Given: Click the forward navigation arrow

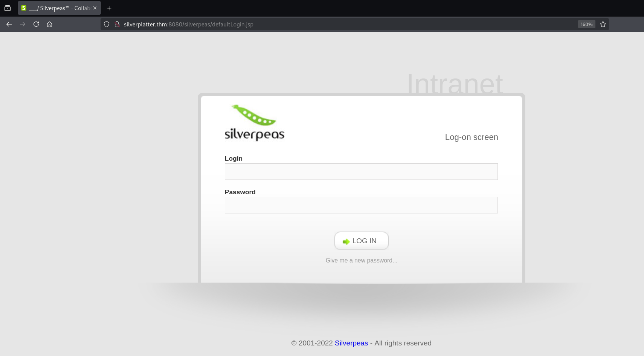Looking at the screenshot, I should (23, 24).
